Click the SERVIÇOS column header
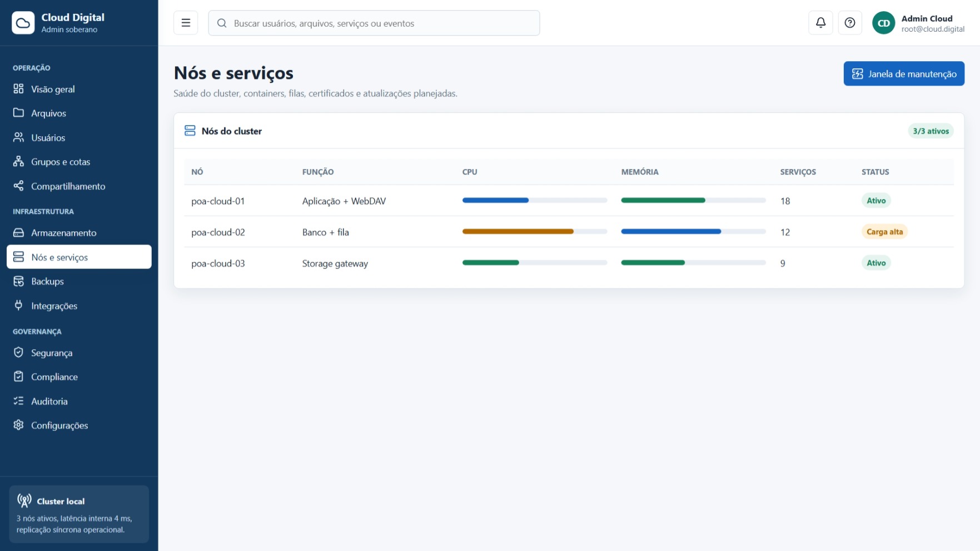This screenshot has height=551, width=980. [798, 172]
